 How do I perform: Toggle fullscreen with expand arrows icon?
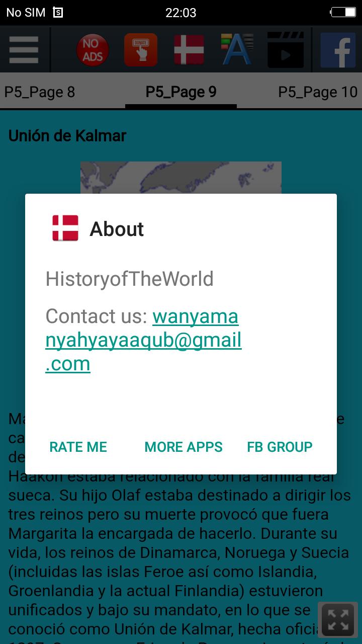click(x=338, y=620)
